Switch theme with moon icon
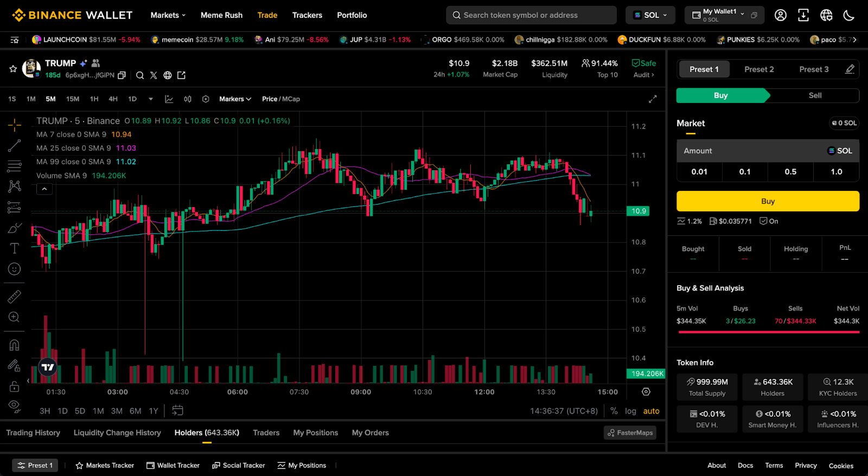Image resolution: width=868 pixels, height=476 pixels. pyautogui.click(x=849, y=15)
